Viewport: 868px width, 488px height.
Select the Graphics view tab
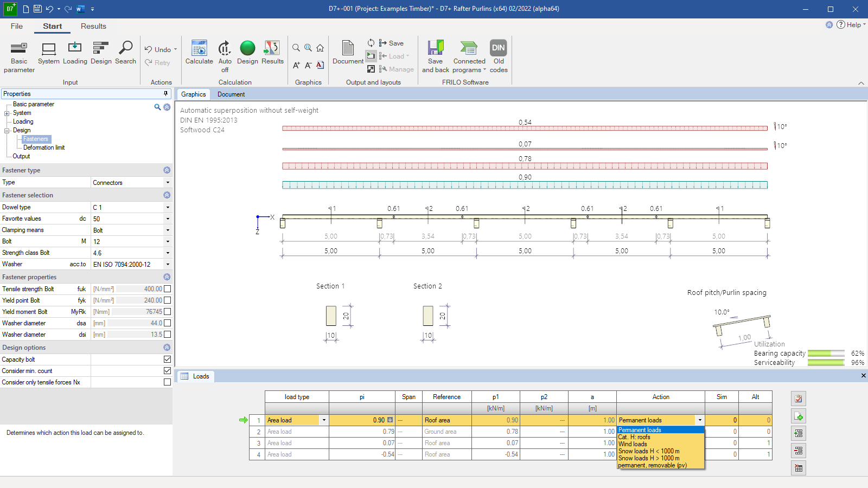[x=193, y=94]
